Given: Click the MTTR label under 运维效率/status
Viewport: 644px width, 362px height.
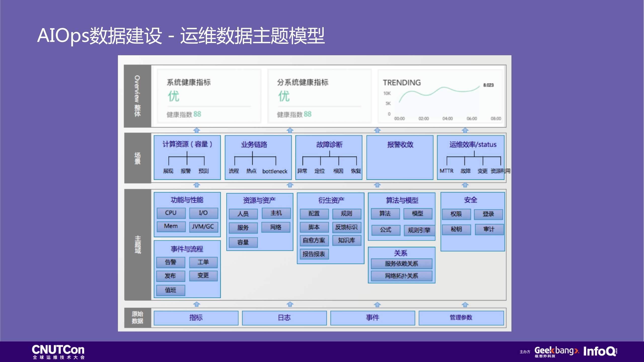Looking at the screenshot, I should click(447, 171).
